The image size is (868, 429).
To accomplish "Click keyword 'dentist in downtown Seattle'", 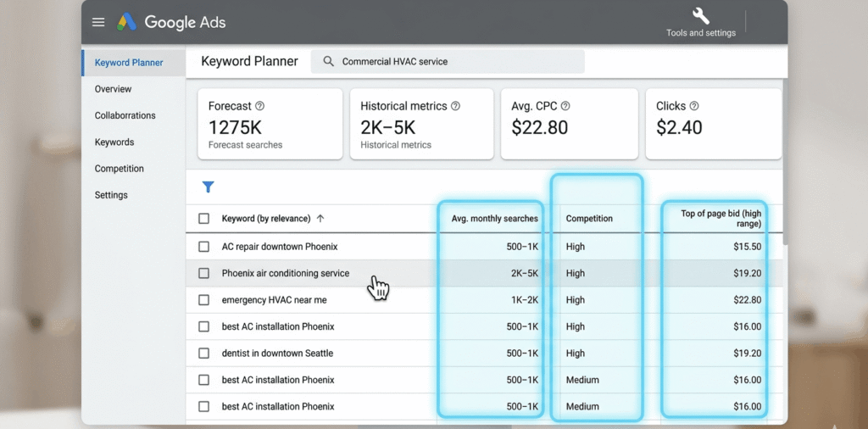I will pos(277,354).
